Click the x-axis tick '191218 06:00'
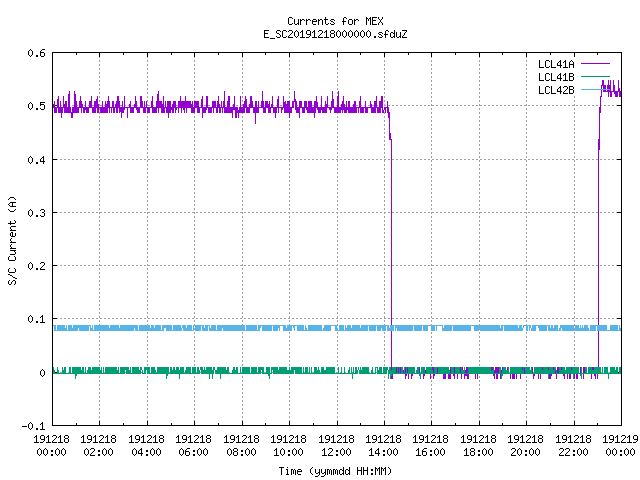Image resolution: width=640 pixels, height=480 pixels. (194, 446)
